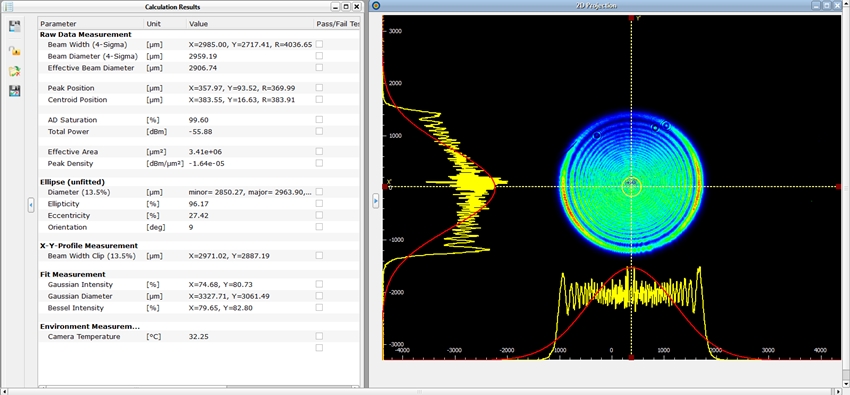
Task: Click the 2D Projection window round icon
Action: pos(376,6)
